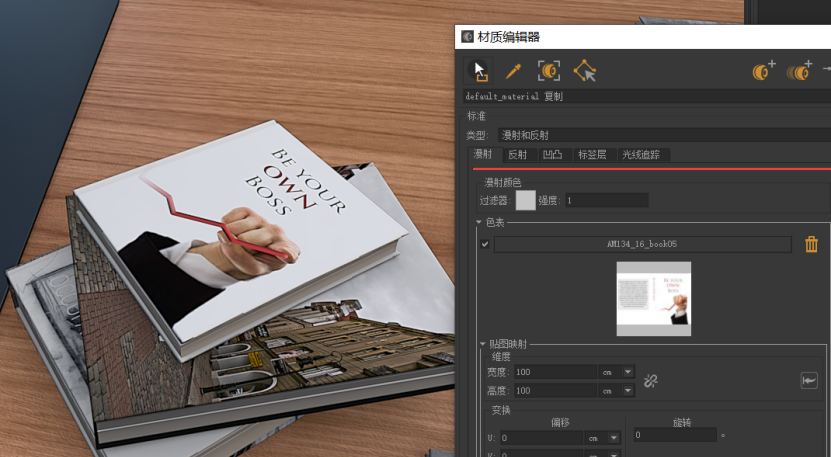Viewport: 831px width, 457px height.
Task: Open the width unit cm dropdown
Action: tap(628, 372)
